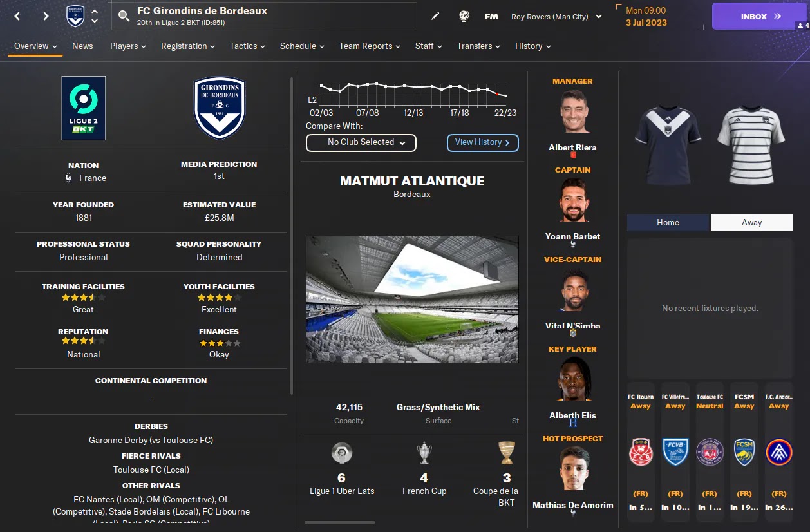The height and width of the screenshot is (532, 810).
Task: Select previous club with up chevron
Action: tap(95, 12)
